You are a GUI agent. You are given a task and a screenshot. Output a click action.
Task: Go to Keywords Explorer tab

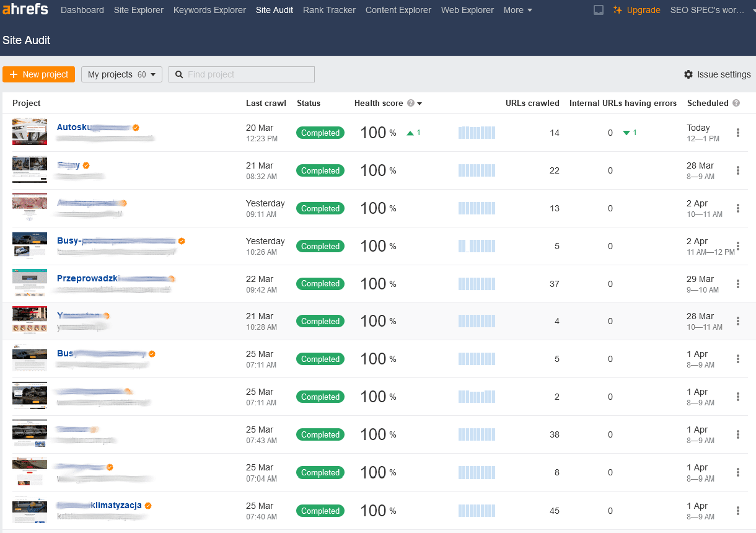tap(209, 10)
